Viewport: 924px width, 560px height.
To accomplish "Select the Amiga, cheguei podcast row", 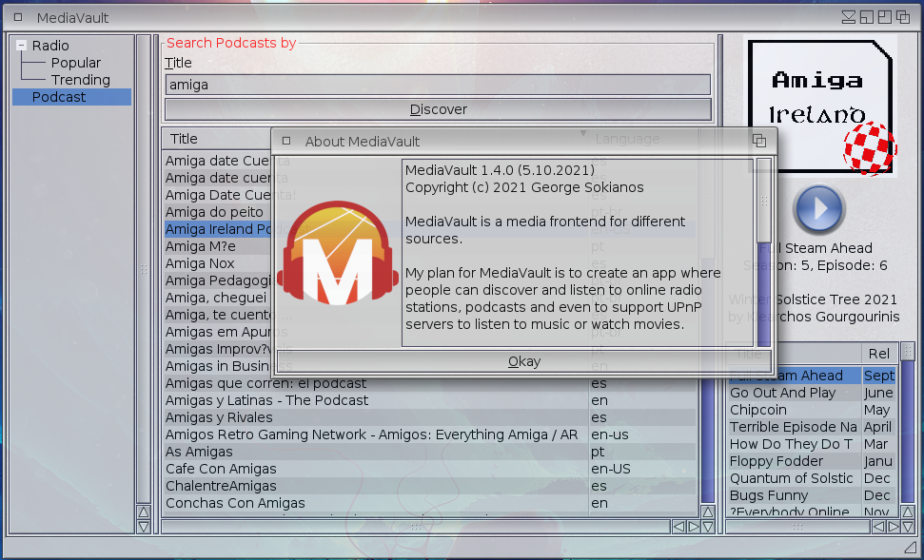I will [x=218, y=298].
